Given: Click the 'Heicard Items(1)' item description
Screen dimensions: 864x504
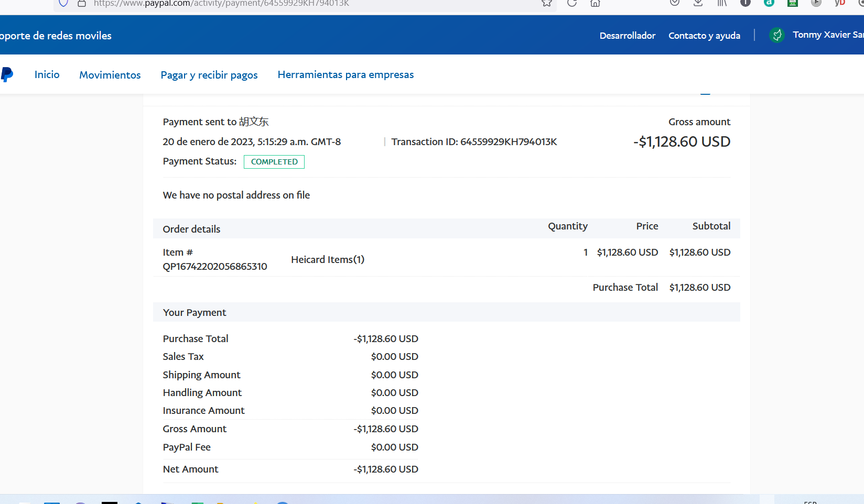Looking at the screenshot, I should [x=328, y=259].
